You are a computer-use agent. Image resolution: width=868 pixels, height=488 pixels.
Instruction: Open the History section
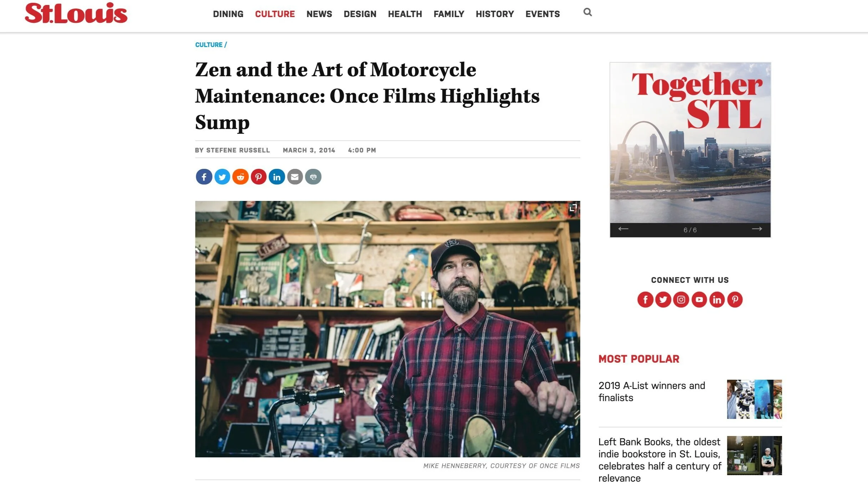[x=495, y=14]
